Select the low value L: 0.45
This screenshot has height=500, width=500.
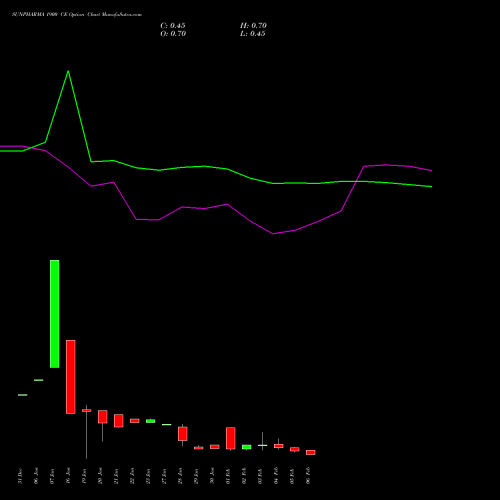point(253,34)
